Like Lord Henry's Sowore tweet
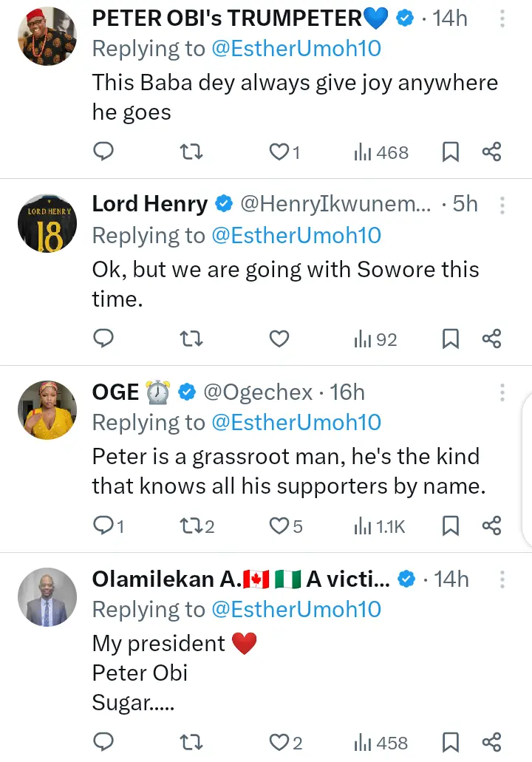 [279, 339]
